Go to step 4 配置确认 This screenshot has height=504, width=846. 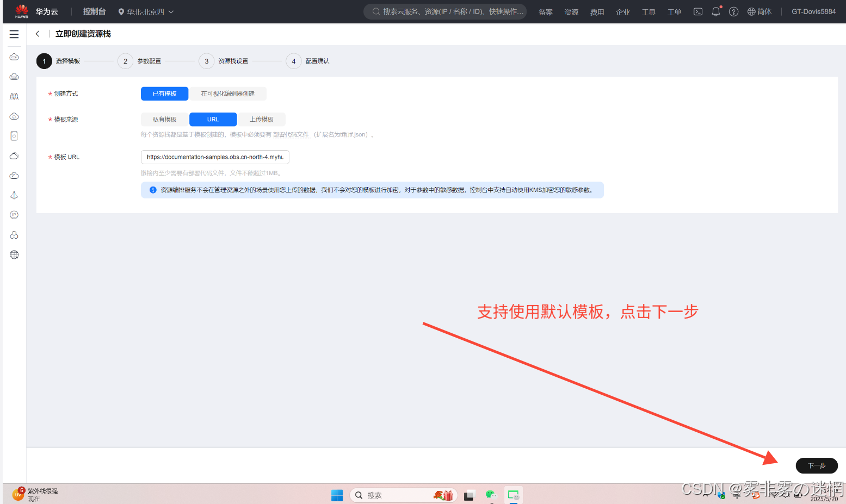pyautogui.click(x=307, y=61)
